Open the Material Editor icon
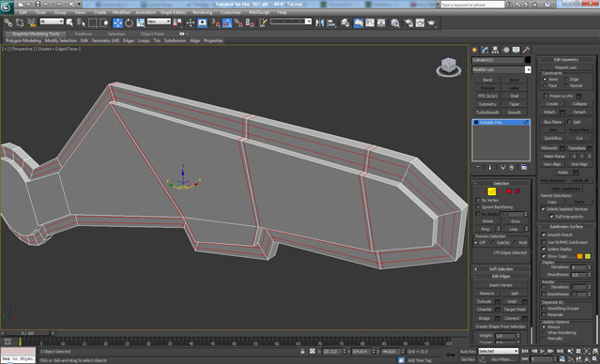The image size is (600, 364). point(395,23)
